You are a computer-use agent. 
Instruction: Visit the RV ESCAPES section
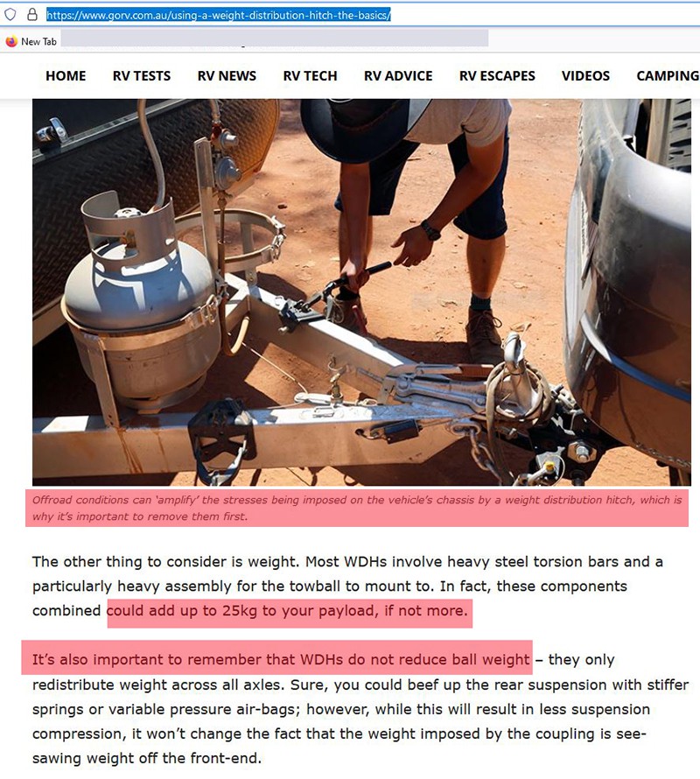point(497,76)
